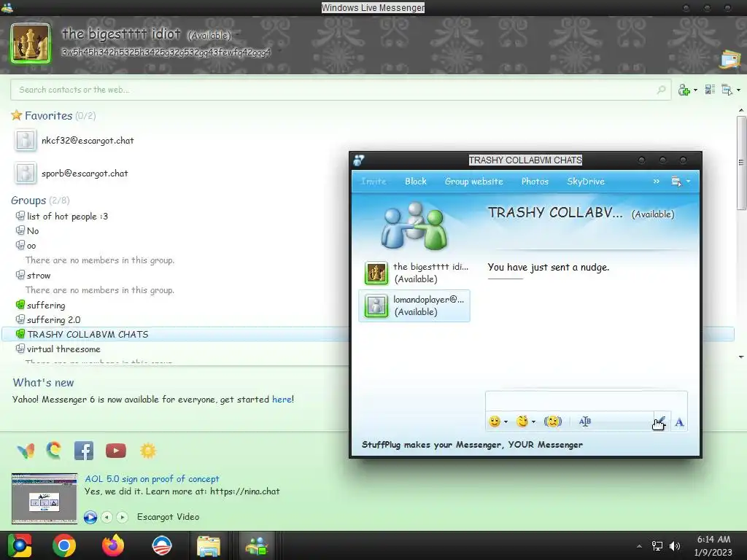Open the file explorer from the taskbar

tap(209, 545)
